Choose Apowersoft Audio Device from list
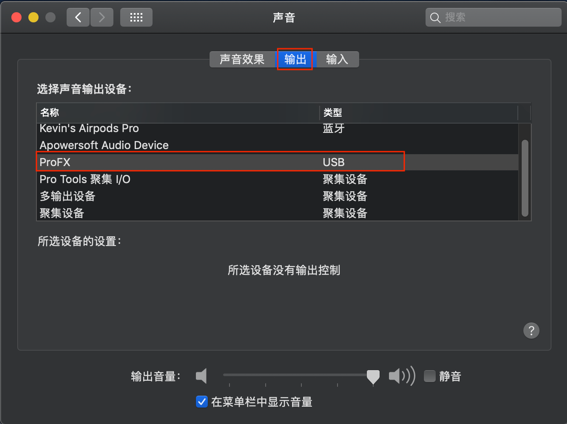This screenshot has height=424, width=567. 277,145
